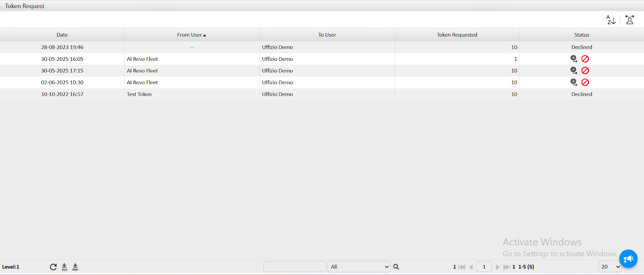The image size is (644, 275).
Task: Click the user transfer icon at top right
Action: click(x=630, y=20)
